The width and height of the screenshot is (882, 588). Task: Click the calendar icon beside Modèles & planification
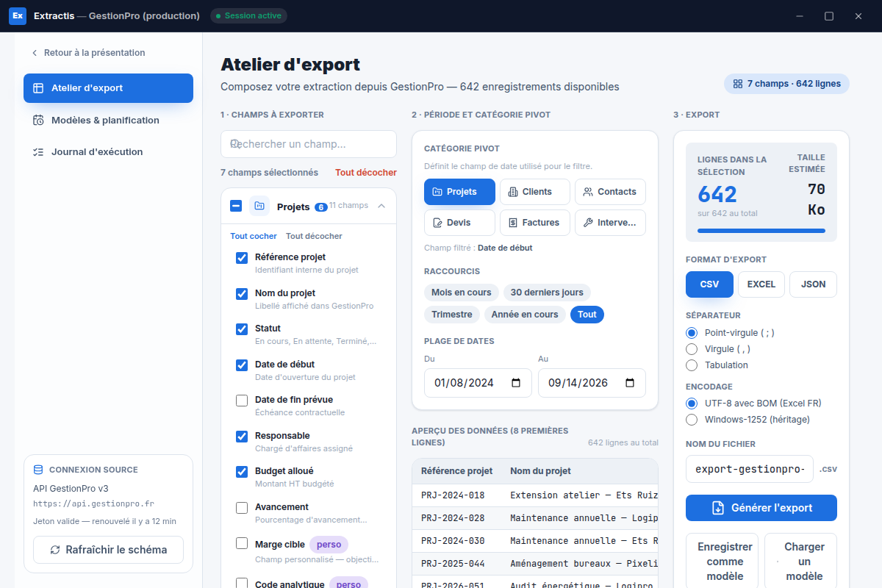38,120
